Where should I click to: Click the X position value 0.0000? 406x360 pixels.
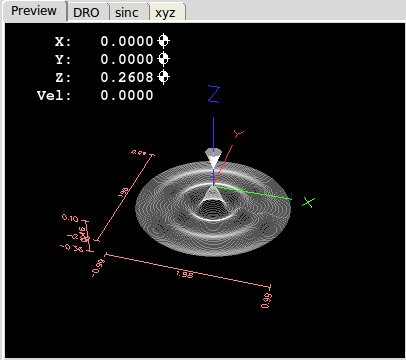(127, 41)
